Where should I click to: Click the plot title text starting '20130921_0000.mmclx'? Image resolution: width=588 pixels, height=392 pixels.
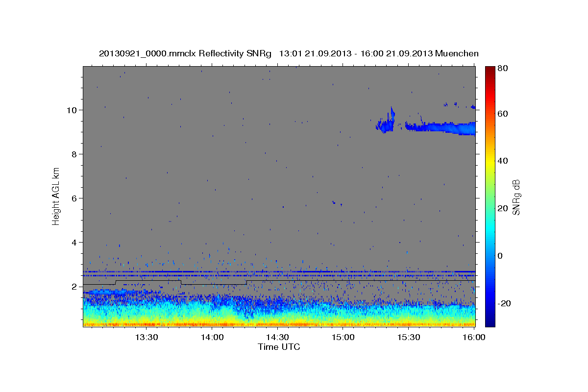(289, 53)
